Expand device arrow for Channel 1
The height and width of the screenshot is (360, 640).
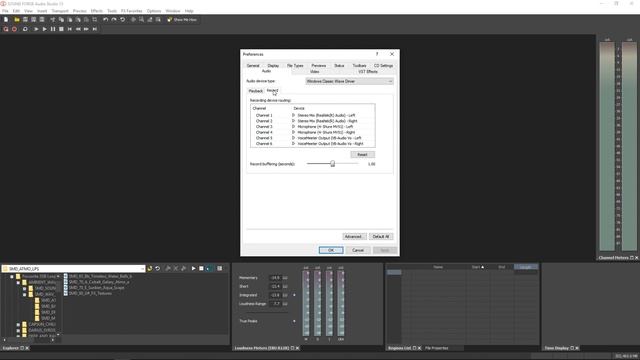293,116
